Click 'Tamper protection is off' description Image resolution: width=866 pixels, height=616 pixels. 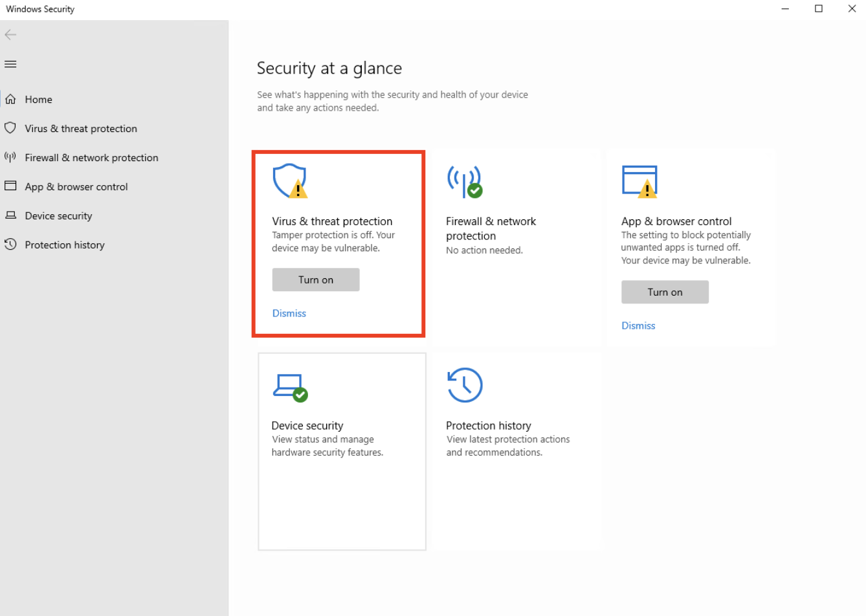pyautogui.click(x=333, y=241)
